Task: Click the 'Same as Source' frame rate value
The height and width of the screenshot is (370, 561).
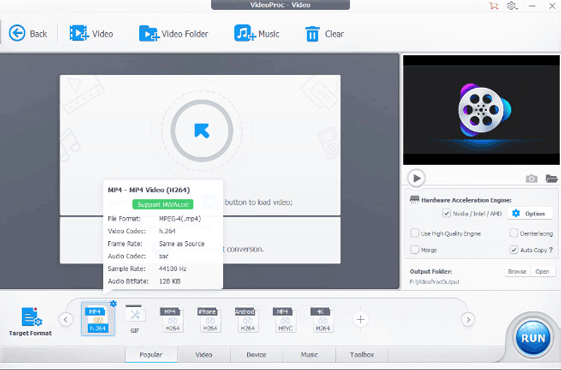Action: tap(181, 244)
